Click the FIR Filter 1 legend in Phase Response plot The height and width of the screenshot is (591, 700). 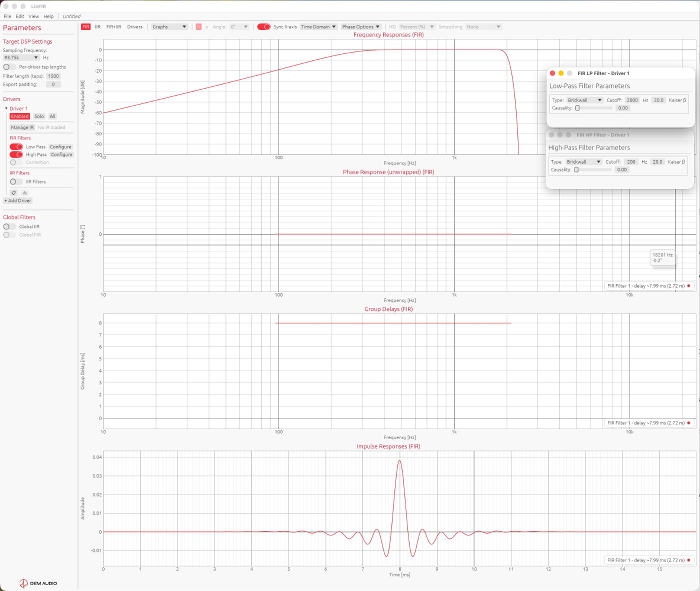pyautogui.click(x=649, y=286)
